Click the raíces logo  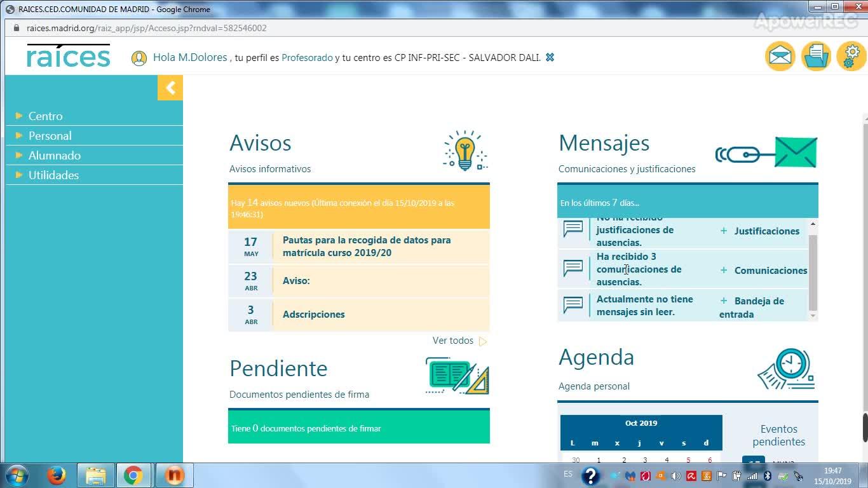(x=69, y=56)
